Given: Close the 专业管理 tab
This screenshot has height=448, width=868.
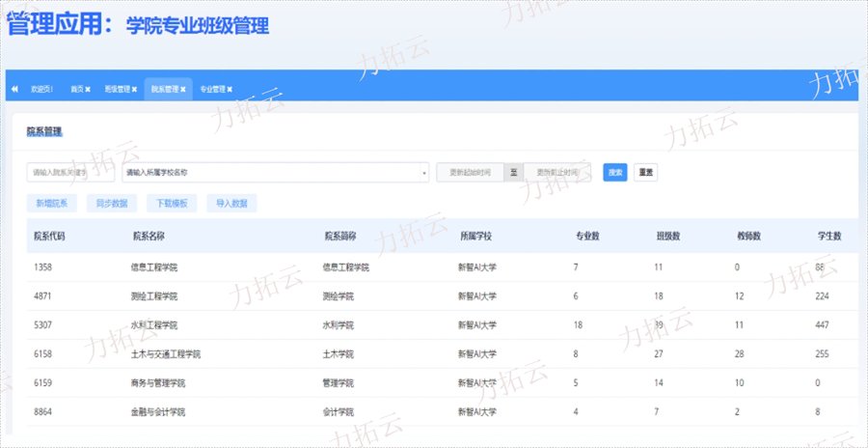Looking at the screenshot, I should [230, 89].
